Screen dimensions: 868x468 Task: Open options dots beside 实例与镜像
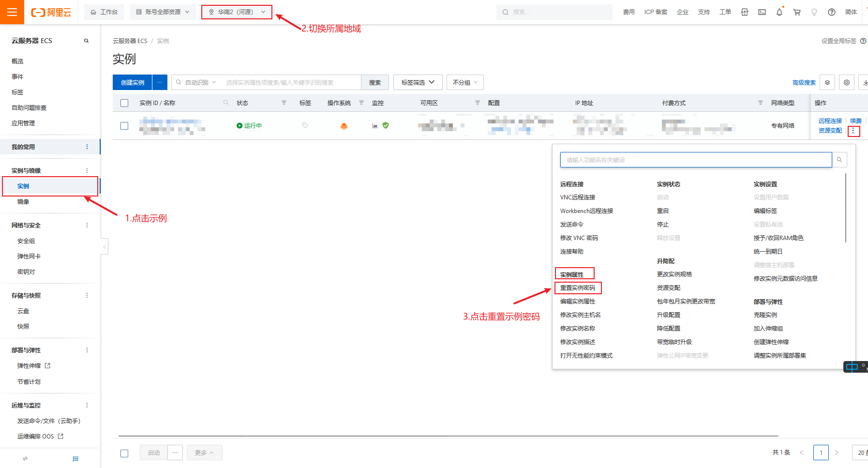click(87, 170)
